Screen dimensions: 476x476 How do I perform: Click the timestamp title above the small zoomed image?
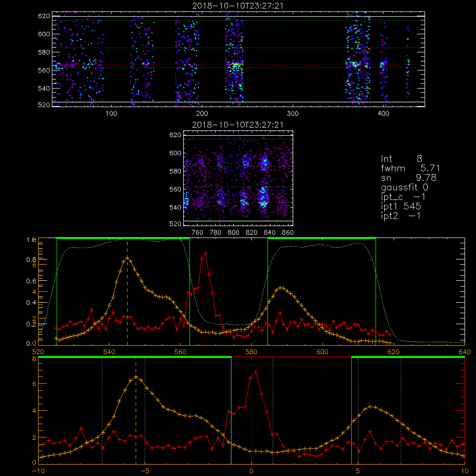[x=238, y=125]
